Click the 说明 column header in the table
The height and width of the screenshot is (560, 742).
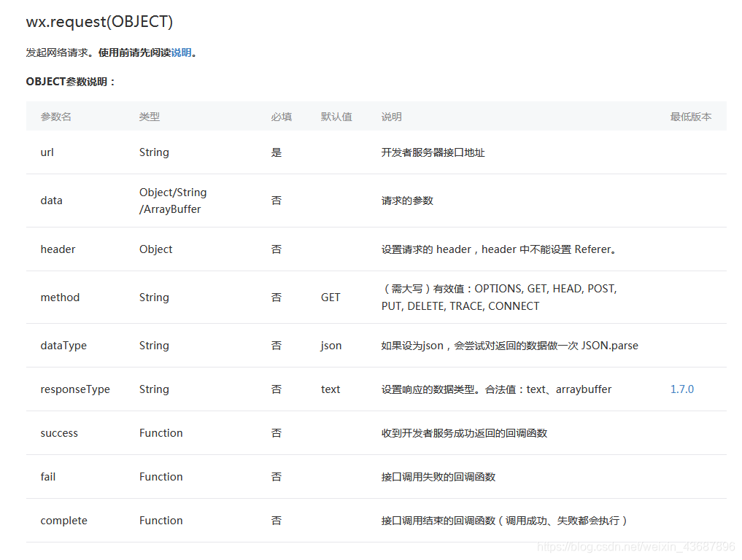[392, 117]
